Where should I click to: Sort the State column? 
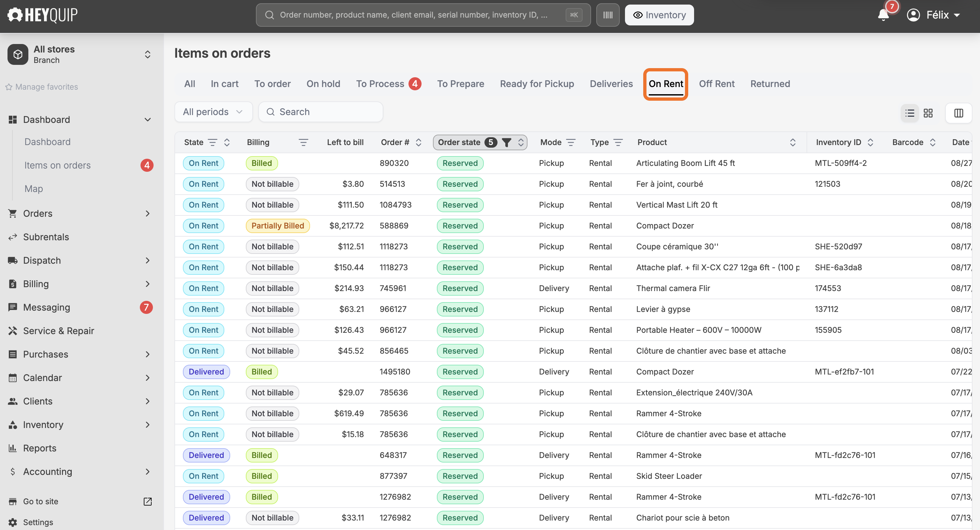[227, 142]
